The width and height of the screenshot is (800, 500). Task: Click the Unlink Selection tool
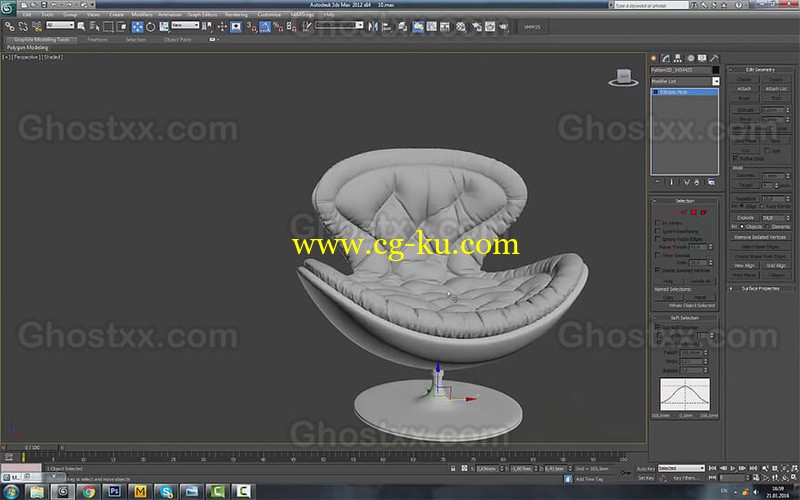pyautogui.click(x=23, y=27)
